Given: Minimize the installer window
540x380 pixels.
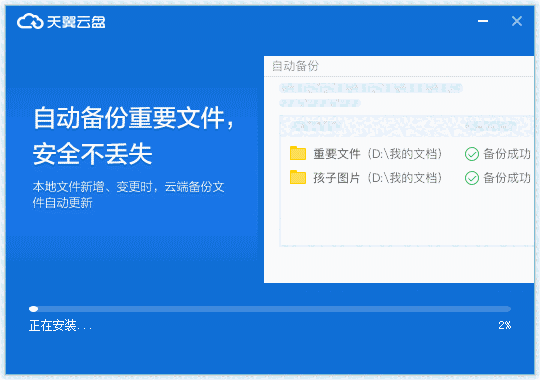Looking at the screenshot, I should coord(483,21).
